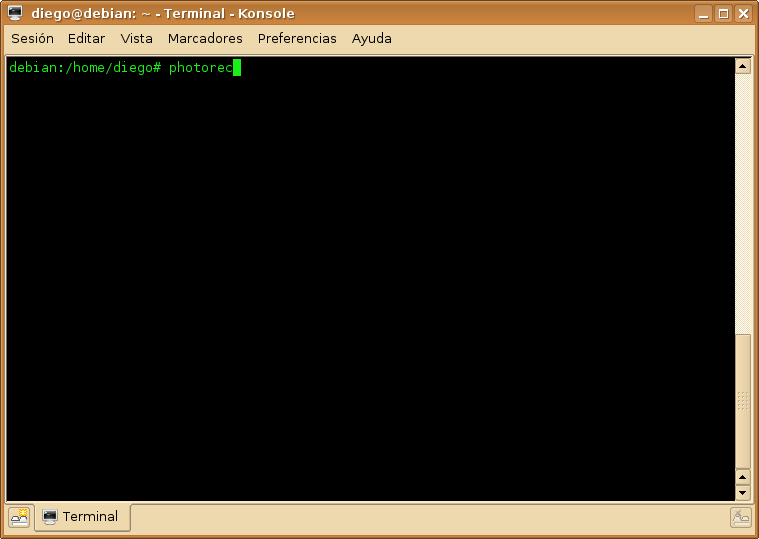The width and height of the screenshot is (759, 539).
Task: Click the scrollbar down arrow at bottom
Action: [x=743, y=493]
